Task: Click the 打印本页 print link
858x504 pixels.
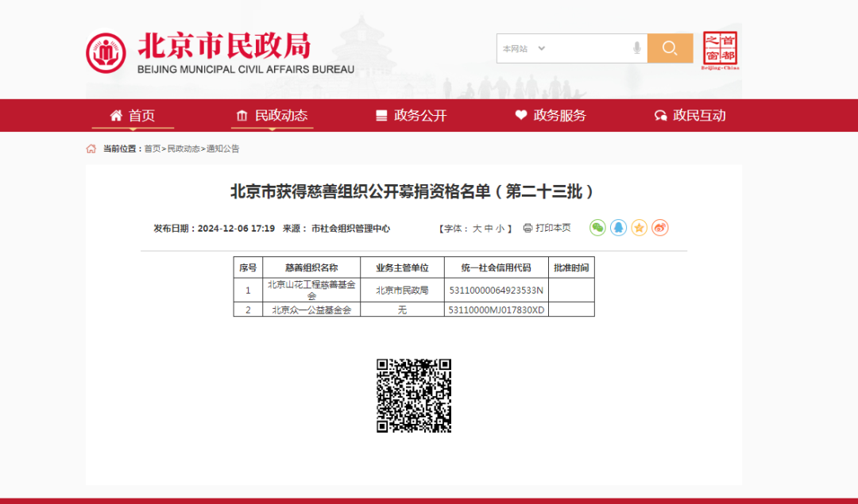Action: click(553, 228)
